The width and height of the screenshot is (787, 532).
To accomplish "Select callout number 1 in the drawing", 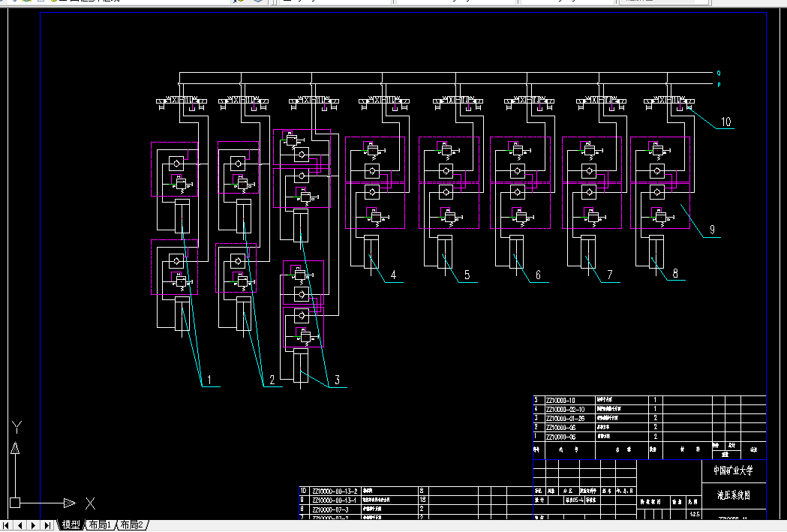I will click(x=209, y=380).
